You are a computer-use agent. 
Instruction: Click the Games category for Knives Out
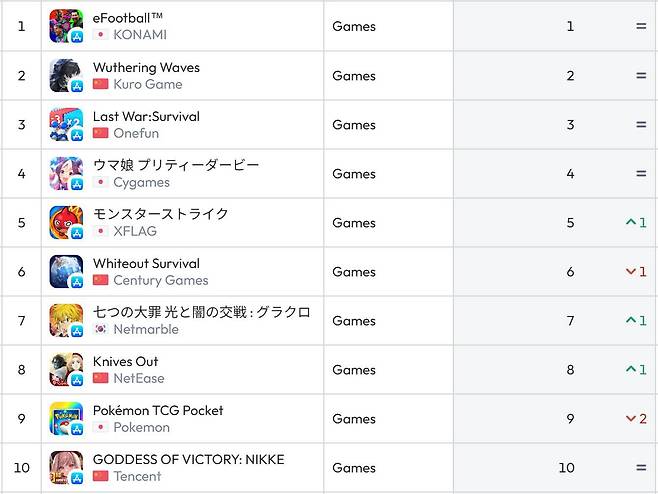tap(354, 370)
